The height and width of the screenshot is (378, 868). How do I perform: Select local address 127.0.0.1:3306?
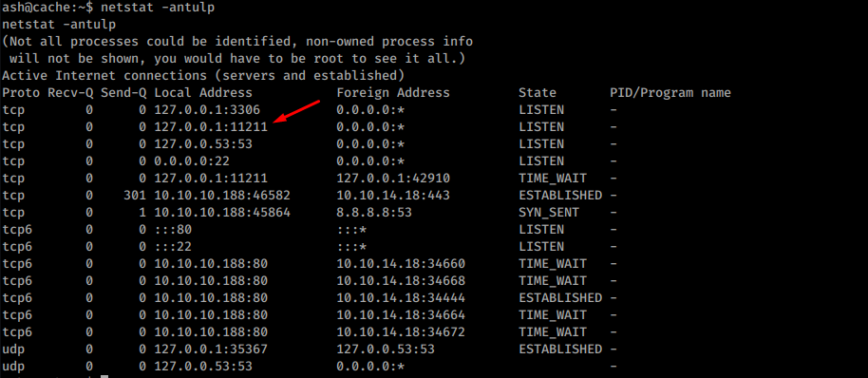pos(207,110)
